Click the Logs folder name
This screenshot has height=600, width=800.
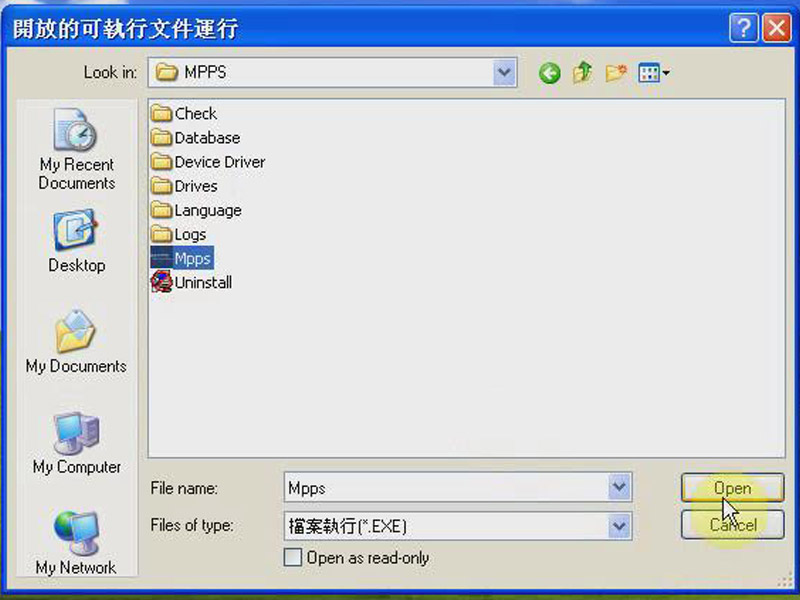coord(190,235)
